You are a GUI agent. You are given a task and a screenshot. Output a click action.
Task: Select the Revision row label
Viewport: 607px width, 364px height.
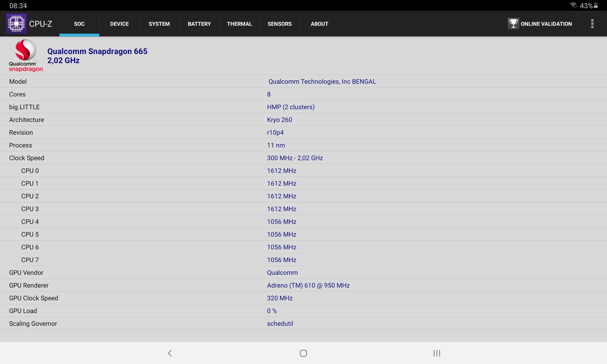pyautogui.click(x=21, y=132)
